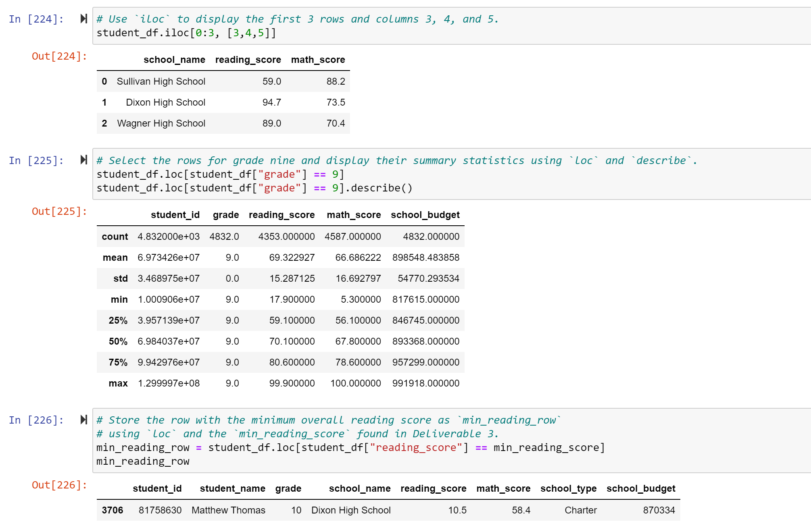Click the Sullivan High School cell
The height and width of the screenshot is (532, 811).
point(161,81)
